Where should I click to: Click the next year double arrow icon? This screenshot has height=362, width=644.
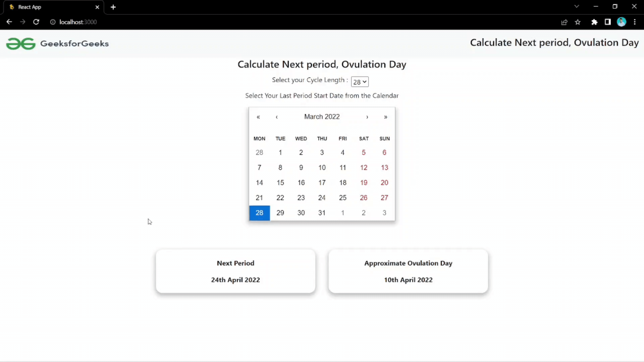pyautogui.click(x=385, y=117)
